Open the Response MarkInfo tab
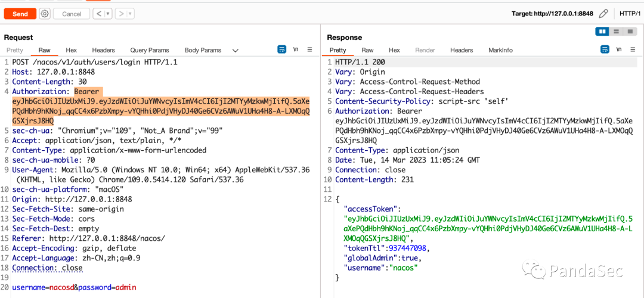Viewport: 644px width, 298px height. pyautogui.click(x=501, y=50)
